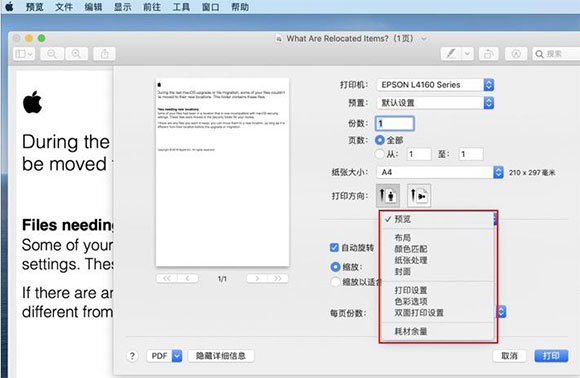Select the 从 page range radio button
The width and height of the screenshot is (580, 378).
(380, 154)
